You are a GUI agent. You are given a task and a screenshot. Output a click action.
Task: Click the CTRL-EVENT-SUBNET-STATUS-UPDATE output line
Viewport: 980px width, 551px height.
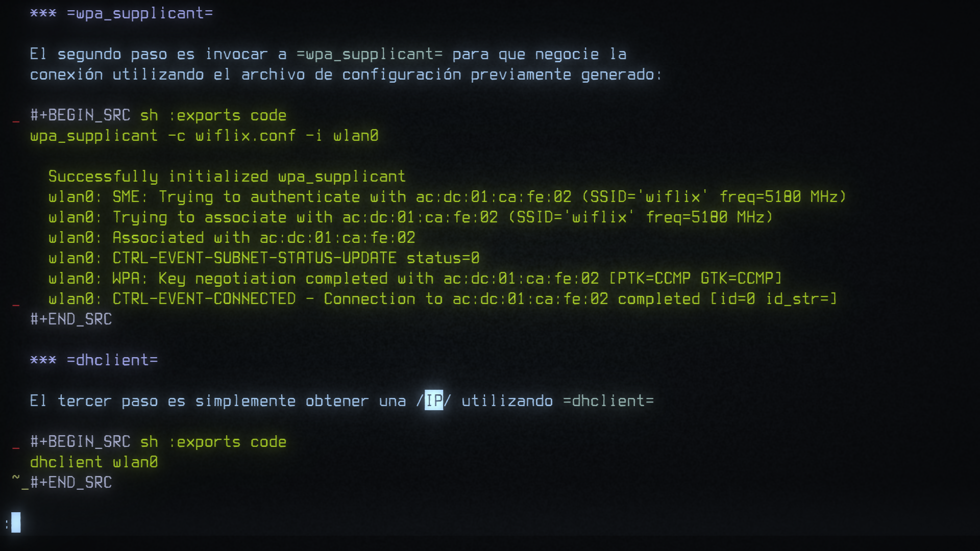tap(264, 258)
